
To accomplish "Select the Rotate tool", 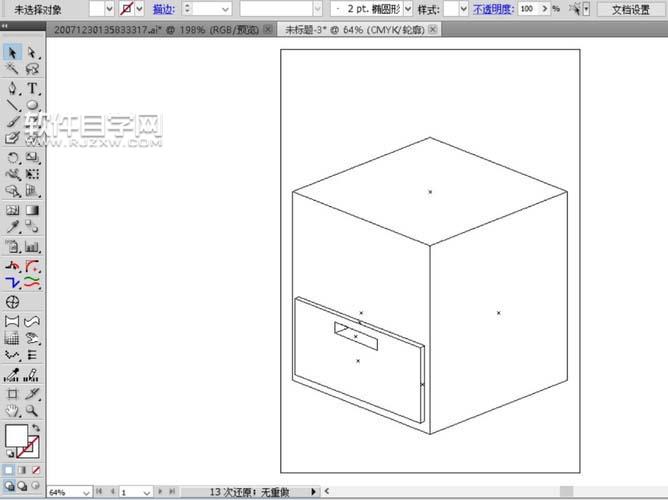I will 12,158.
